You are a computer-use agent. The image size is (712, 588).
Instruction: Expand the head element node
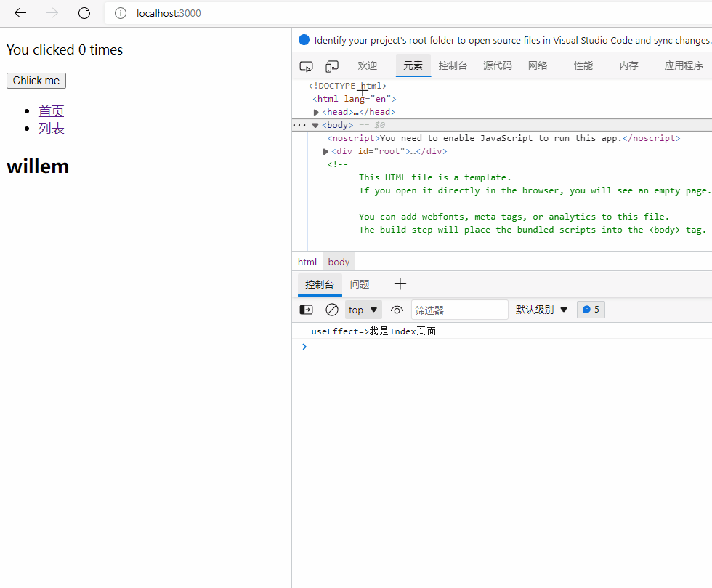point(316,112)
